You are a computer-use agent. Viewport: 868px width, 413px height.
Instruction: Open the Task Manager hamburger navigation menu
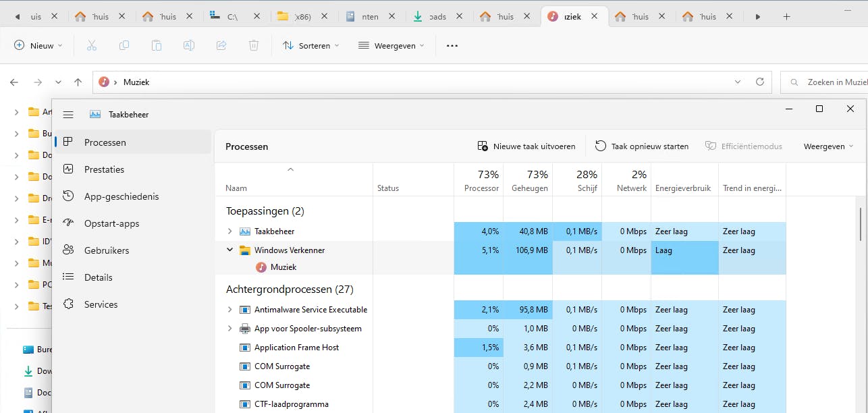tap(68, 115)
